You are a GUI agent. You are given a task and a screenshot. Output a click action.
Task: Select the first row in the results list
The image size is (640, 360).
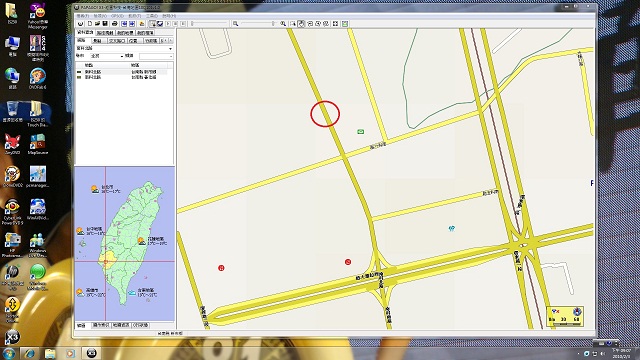point(124,71)
